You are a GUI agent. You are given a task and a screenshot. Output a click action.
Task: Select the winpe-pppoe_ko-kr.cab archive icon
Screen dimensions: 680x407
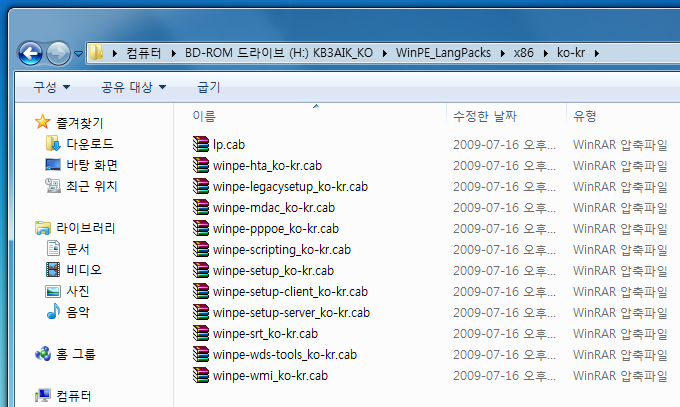coord(201,228)
